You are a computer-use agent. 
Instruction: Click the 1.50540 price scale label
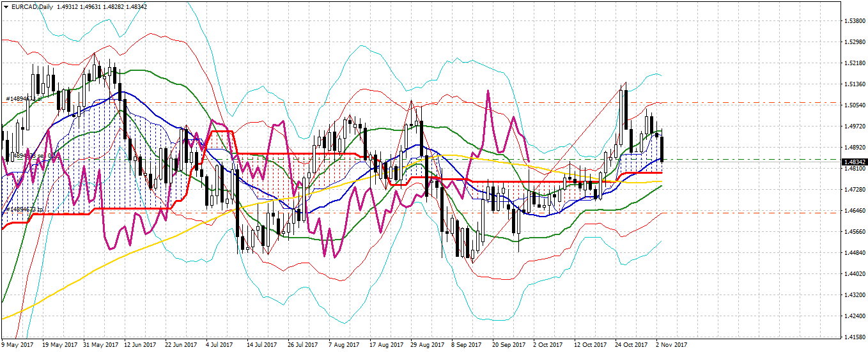(854, 105)
